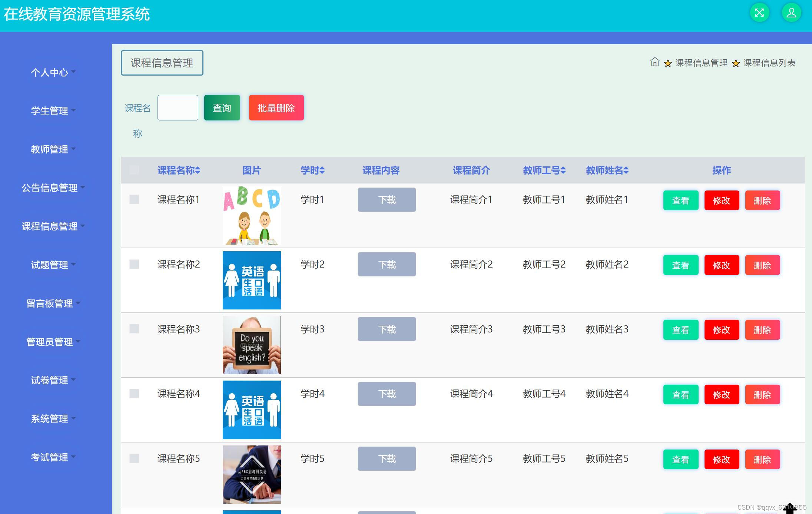This screenshot has height=514, width=812.
Task: View details of 课程名称2 with 查看
Action: tap(681, 265)
